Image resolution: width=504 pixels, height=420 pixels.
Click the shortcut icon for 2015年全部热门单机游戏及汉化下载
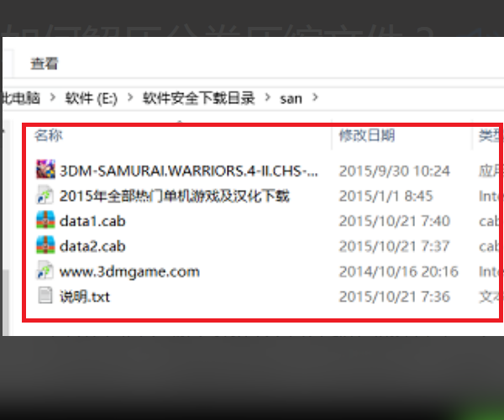45,195
